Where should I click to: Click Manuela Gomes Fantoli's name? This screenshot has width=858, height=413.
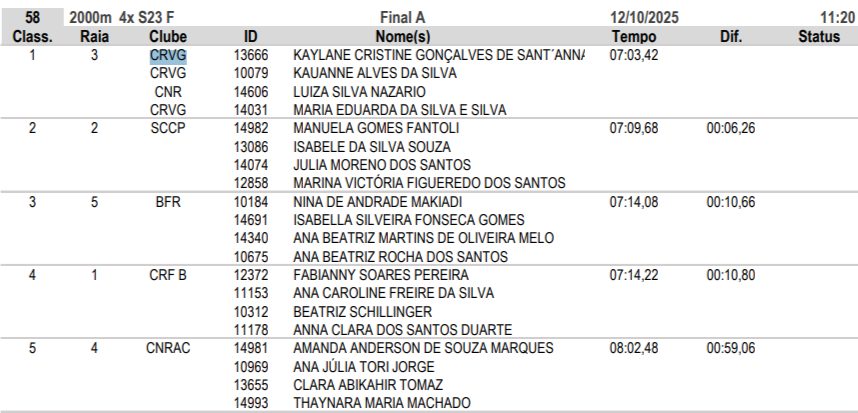pyautogui.click(x=376, y=129)
